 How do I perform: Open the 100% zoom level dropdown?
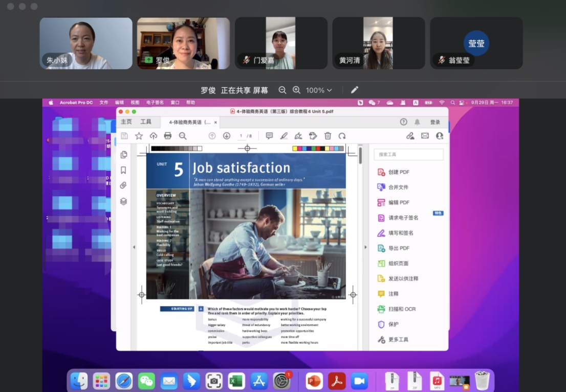[319, 90]
